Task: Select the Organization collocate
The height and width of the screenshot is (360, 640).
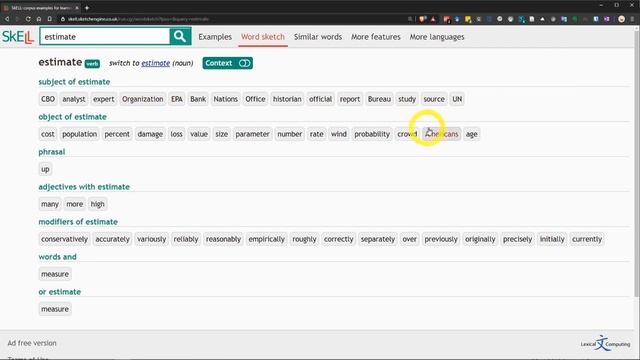Action: pos(142,99)
